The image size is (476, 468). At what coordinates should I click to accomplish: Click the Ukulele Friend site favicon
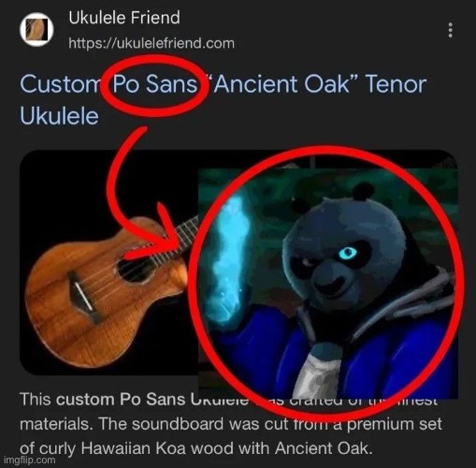(36, 29)
